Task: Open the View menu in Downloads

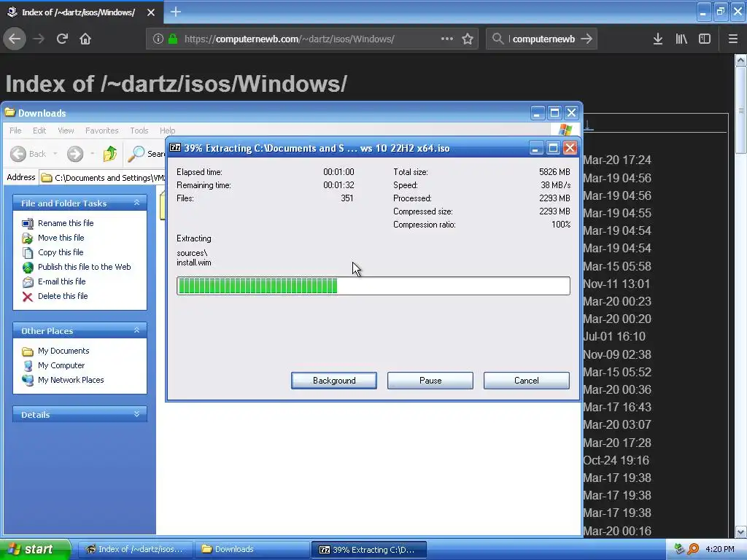Action: pos(66,131)
